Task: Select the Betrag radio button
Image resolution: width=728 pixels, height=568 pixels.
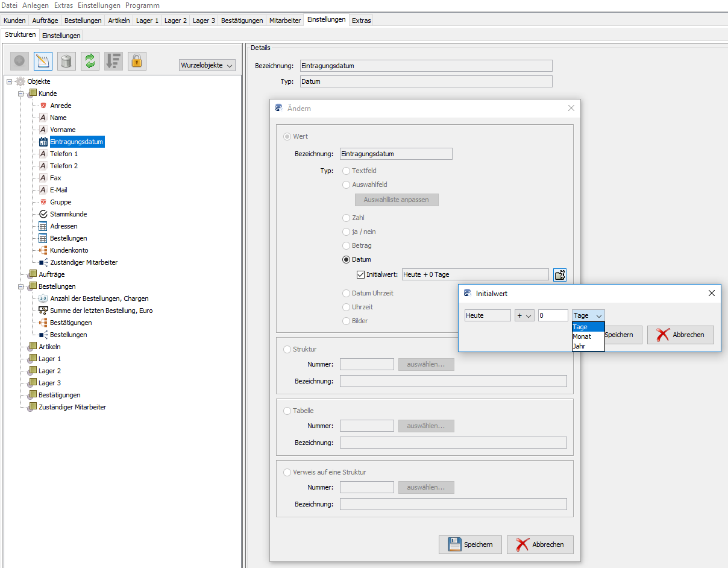Action: click(x=347, y=245)
